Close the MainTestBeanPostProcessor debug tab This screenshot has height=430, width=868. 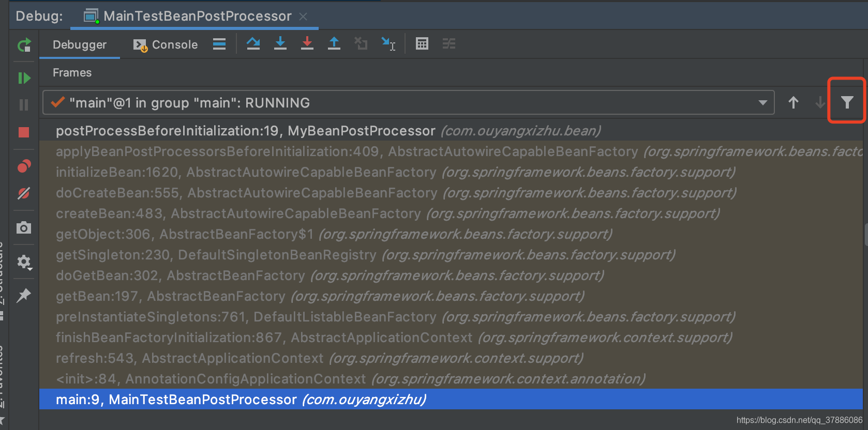pos(303,17)
